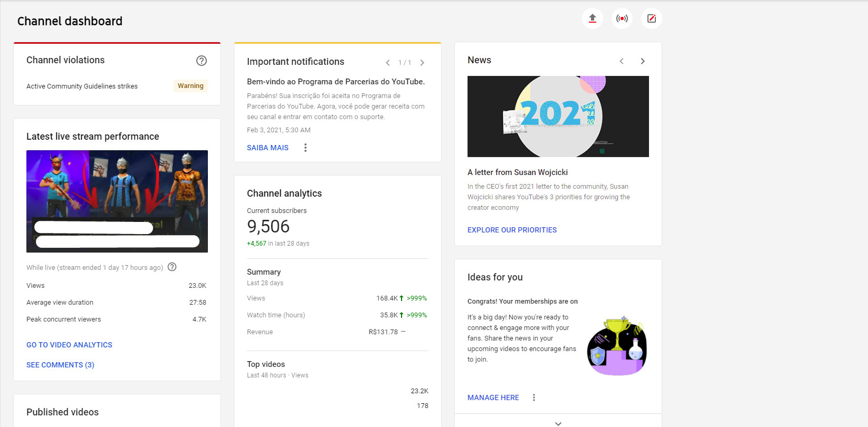
Task: Click the upload video icon
Action: pyautogui.click(x=593, y=18)
